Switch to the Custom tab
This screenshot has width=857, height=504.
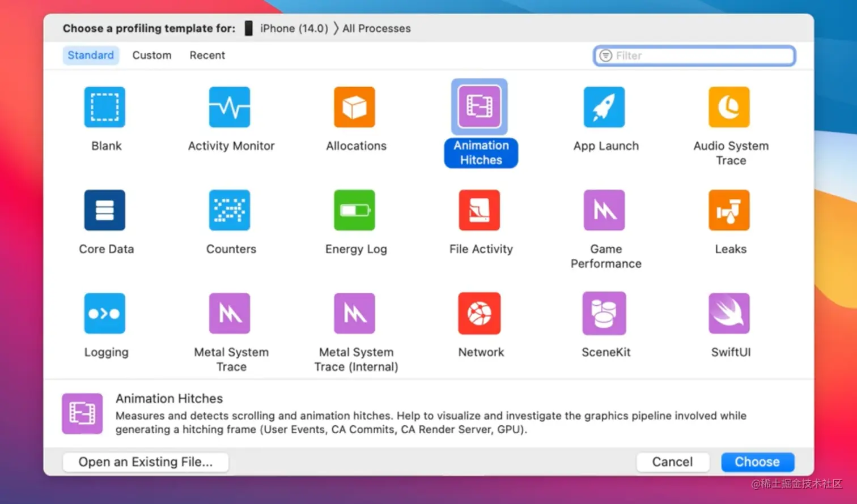click(x=152, y=55)
